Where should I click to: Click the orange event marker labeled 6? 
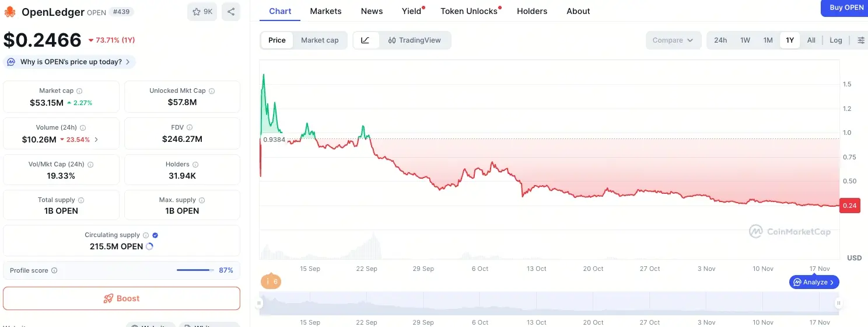pos(271,281)
